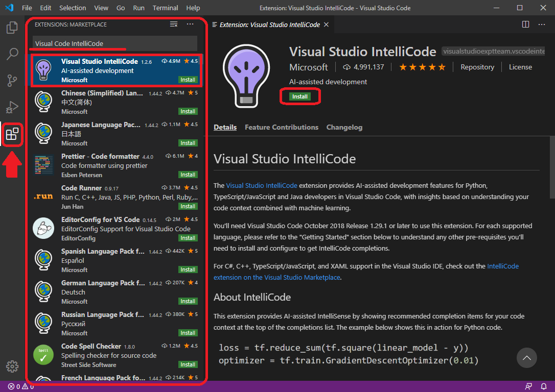Click the large IntelliCode lightbulb logo

(246, 76)
